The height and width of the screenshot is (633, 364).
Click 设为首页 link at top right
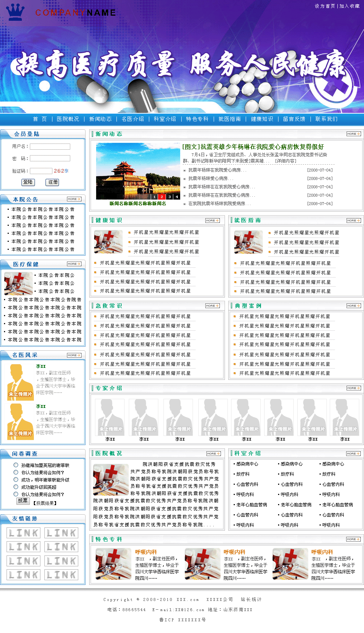pos(325,6)
